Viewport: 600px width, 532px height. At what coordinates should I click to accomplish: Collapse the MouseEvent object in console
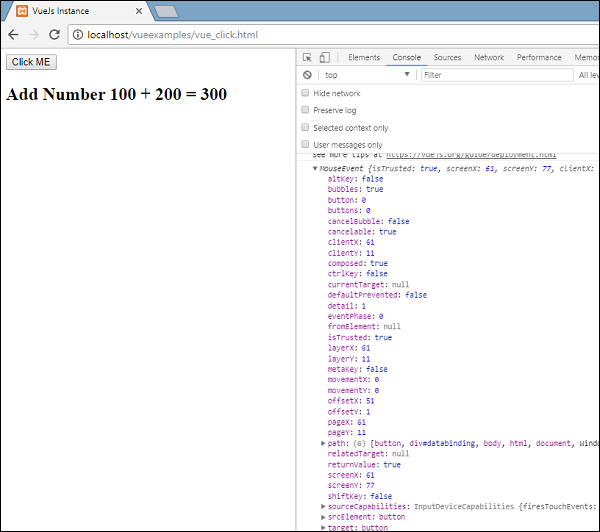coord(316,169)
